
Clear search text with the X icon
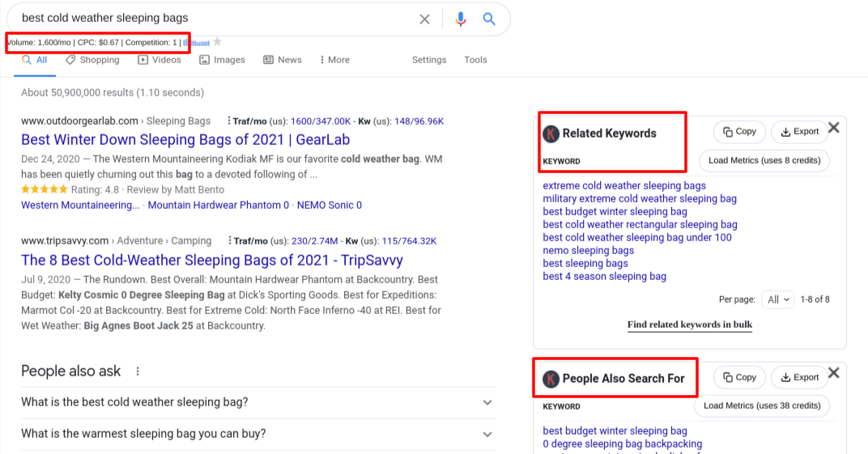point(424,19)
